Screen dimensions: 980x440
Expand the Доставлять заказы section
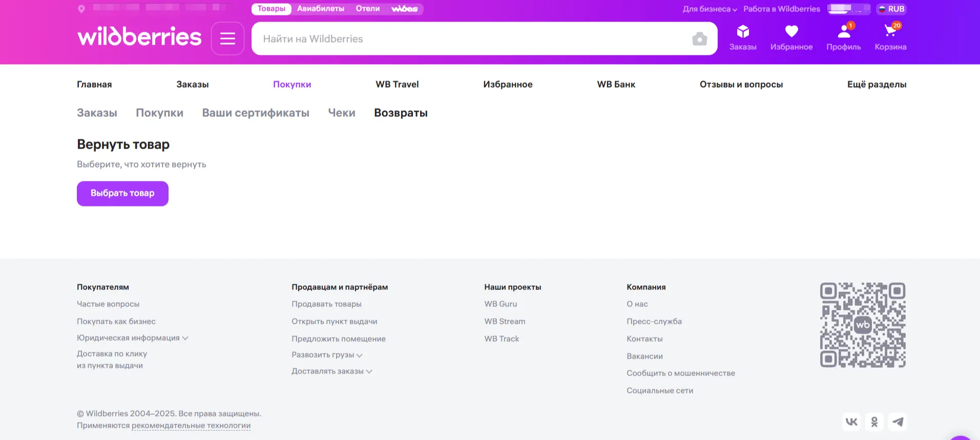pos(331,371)
